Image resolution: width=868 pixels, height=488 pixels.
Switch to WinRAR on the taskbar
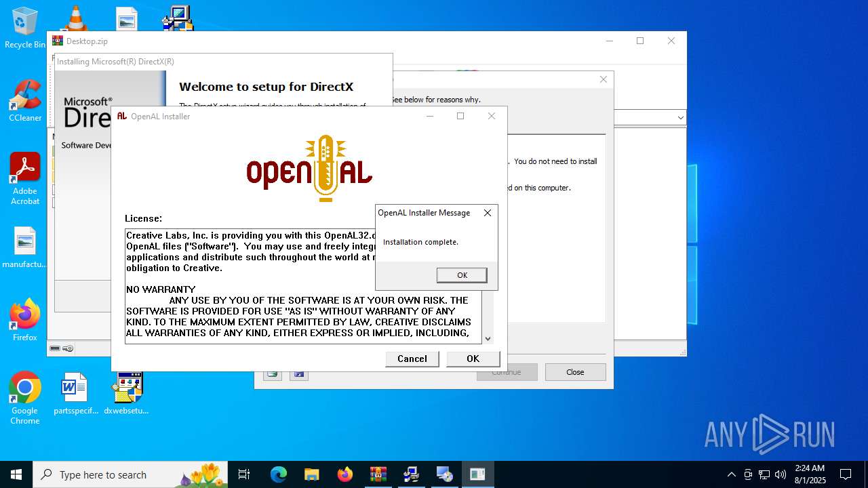(x=378, y=474)
